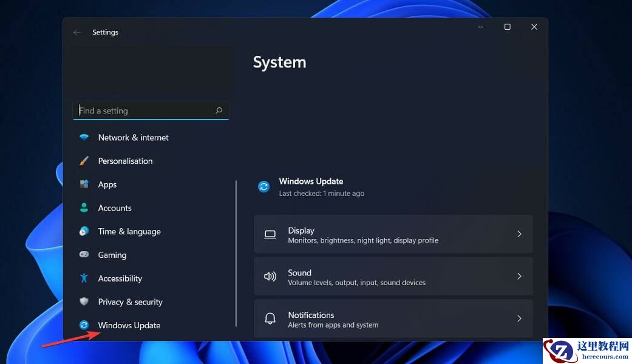The width and height of the screenshot is (632, 364).
Task: Expand Notifications settings chevron
Action: click(519, 318)
